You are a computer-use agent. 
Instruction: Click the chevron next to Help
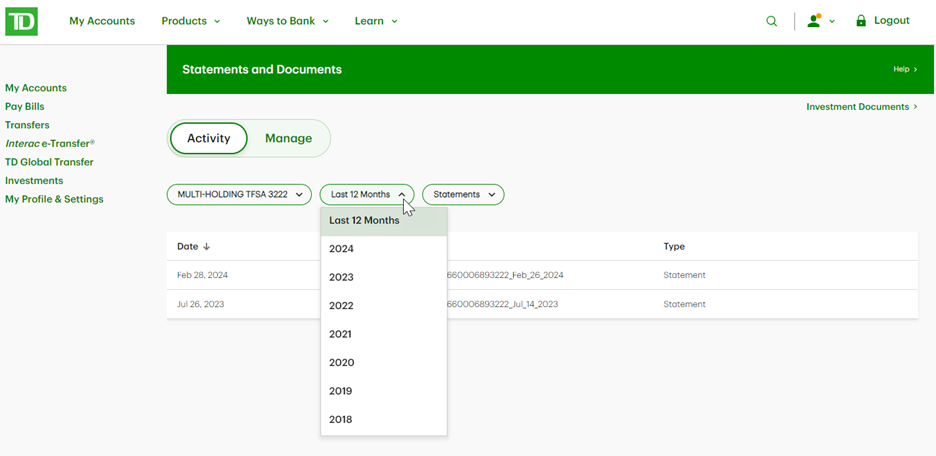click(x=915, y=69)
